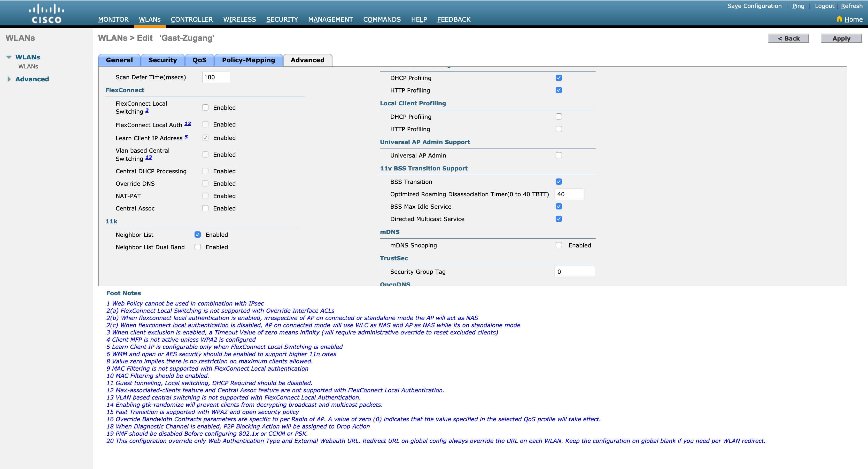Open the FEEDBACK menu

pyautogui.click(x=454, y=19)
